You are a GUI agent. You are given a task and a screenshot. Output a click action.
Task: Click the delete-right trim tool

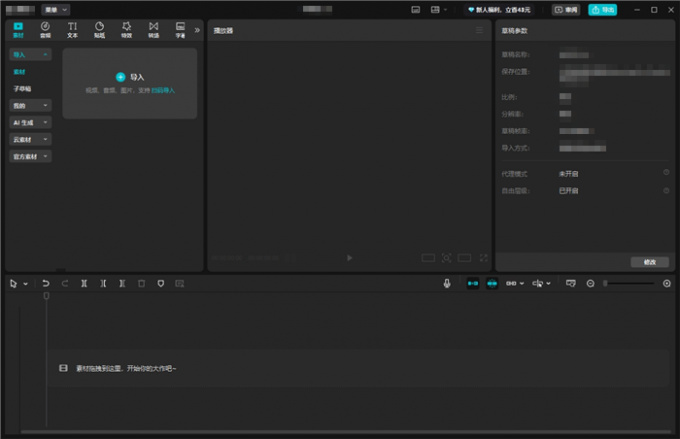122,283
